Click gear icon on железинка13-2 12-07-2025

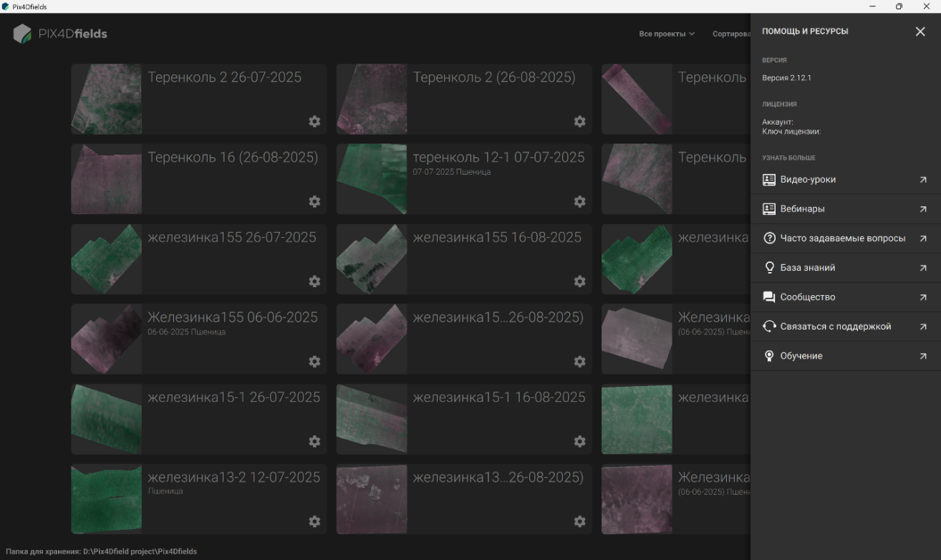pos(314,522)
